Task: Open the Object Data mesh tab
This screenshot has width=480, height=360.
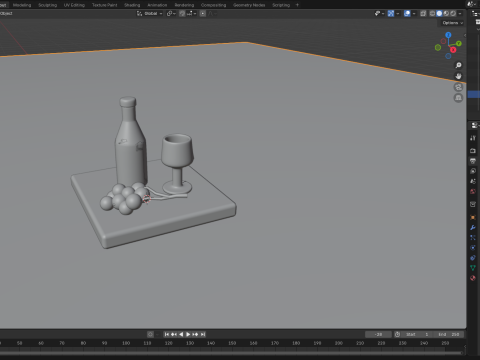Action: pos(473,268)
